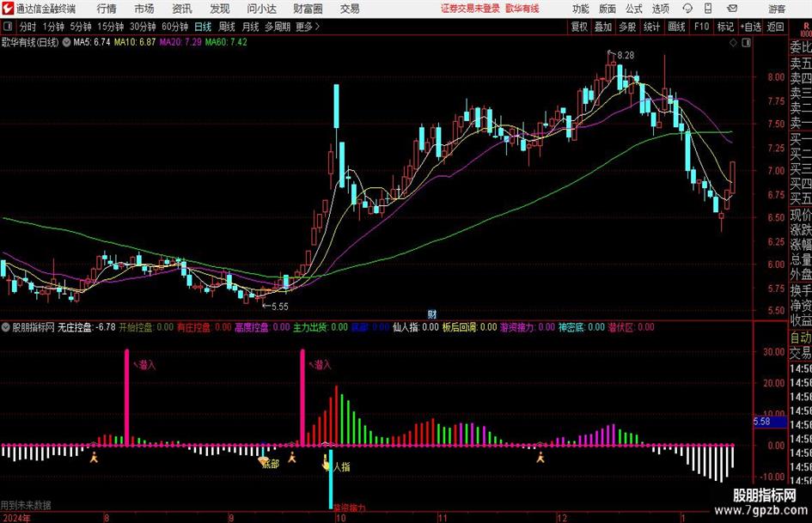This screenshot has width=812, height=523.
Task: Open the 公式 menu
Action: [x=634, y=9]
